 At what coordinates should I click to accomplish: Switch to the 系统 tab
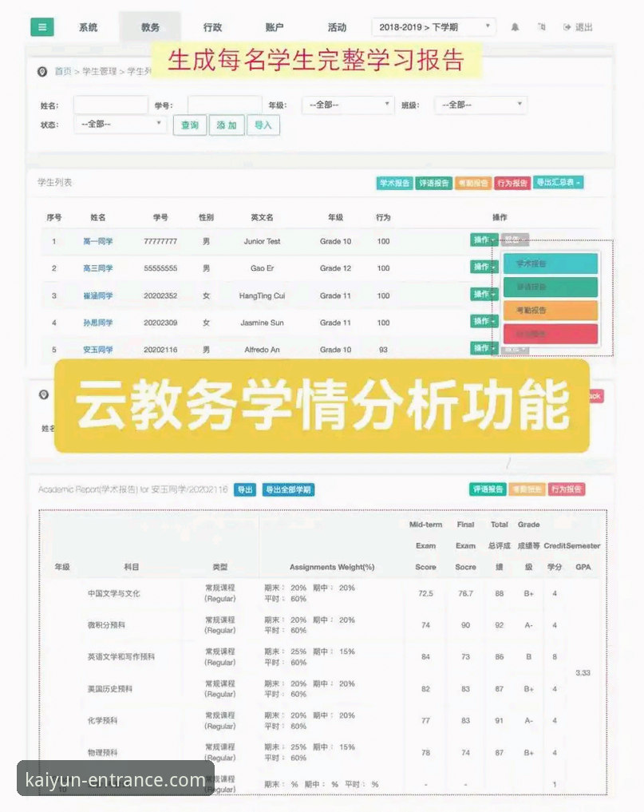click(x=88, y=26)
